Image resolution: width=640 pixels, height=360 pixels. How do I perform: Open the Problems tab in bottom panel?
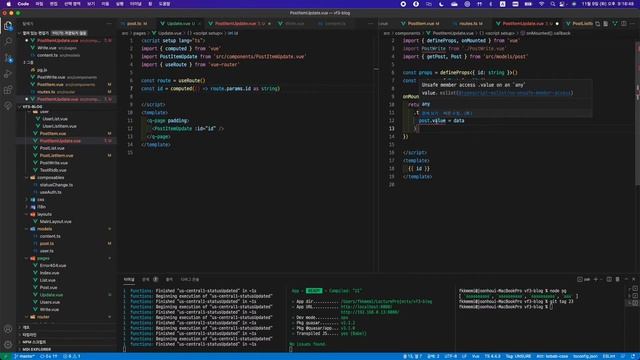click(150, 280)
